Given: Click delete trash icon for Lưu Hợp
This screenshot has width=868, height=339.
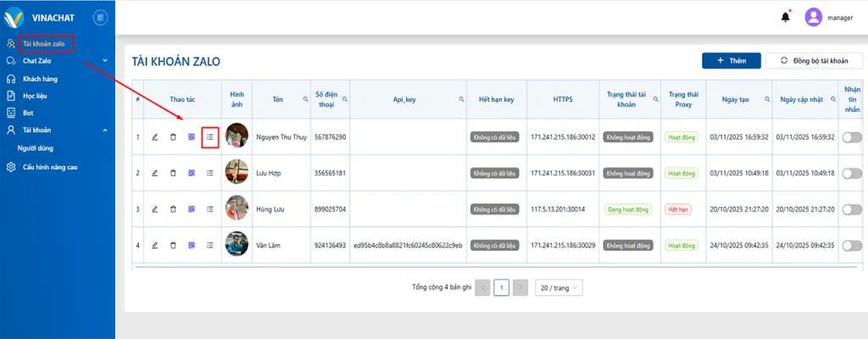Looking at the screenshot, I should pos(173,173).
